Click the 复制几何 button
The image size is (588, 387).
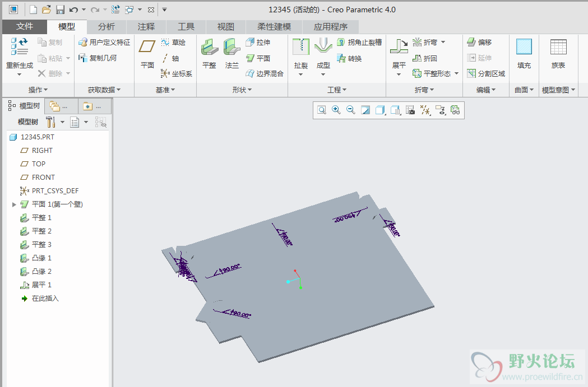(98, 58)
